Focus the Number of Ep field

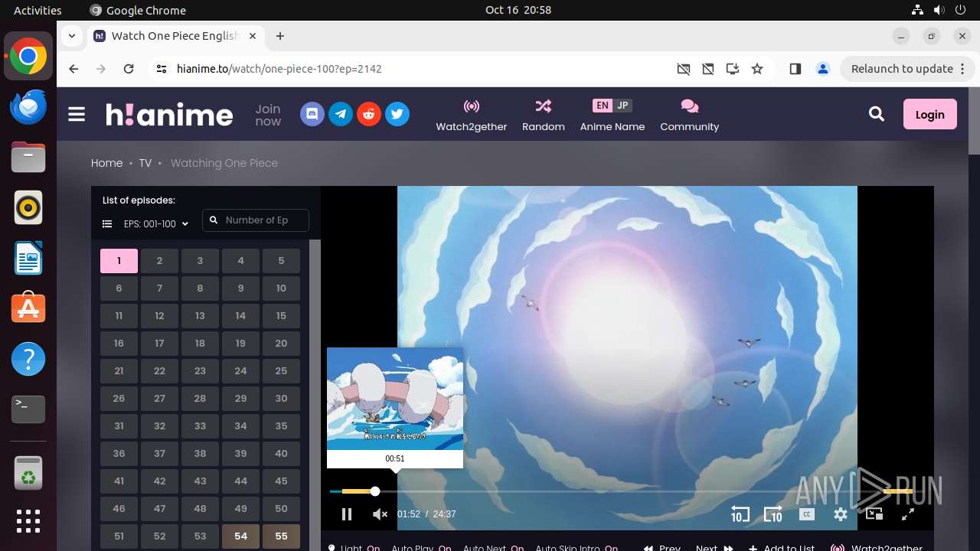(256, 220)
